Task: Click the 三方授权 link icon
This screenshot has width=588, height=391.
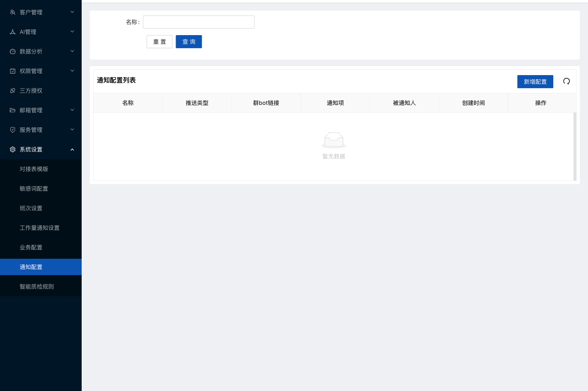Action: tap(13, 91)
